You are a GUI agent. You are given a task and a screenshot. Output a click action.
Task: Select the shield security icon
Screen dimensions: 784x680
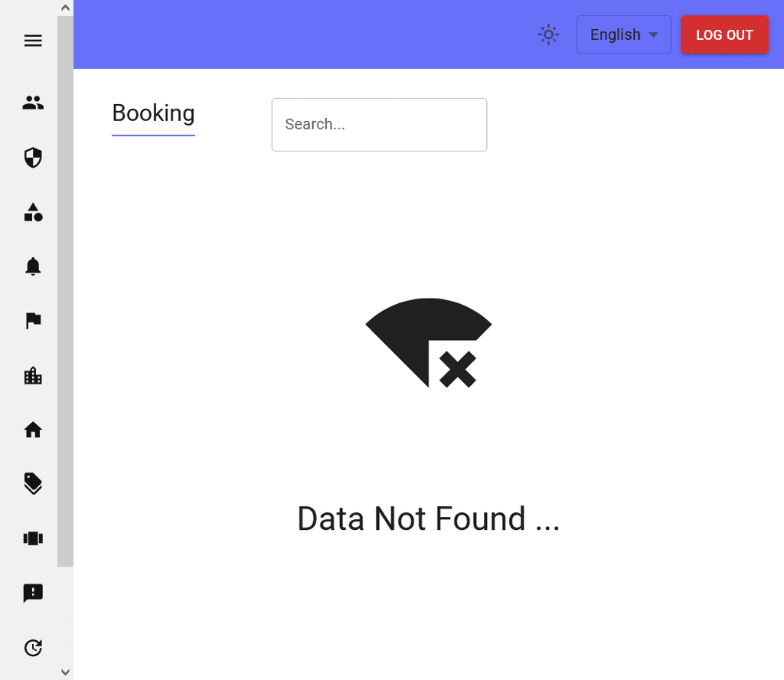click(x=33, y=158)
